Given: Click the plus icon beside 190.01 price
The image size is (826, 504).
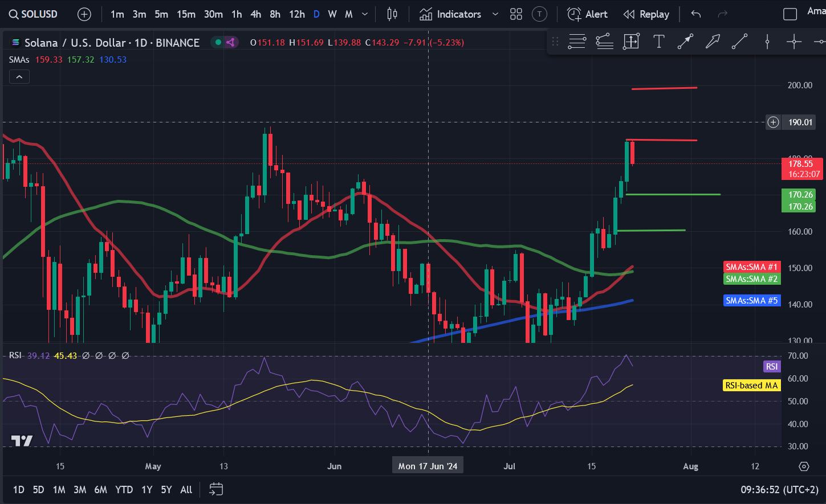Looking at the screenshot, I should [773, 122].
